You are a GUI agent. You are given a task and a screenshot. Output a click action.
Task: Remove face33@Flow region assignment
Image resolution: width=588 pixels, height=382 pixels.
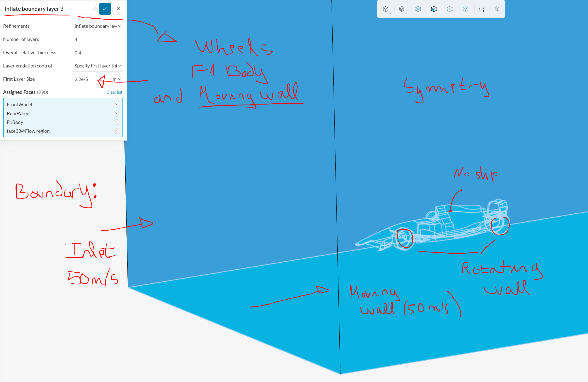(x=116, y=131)
